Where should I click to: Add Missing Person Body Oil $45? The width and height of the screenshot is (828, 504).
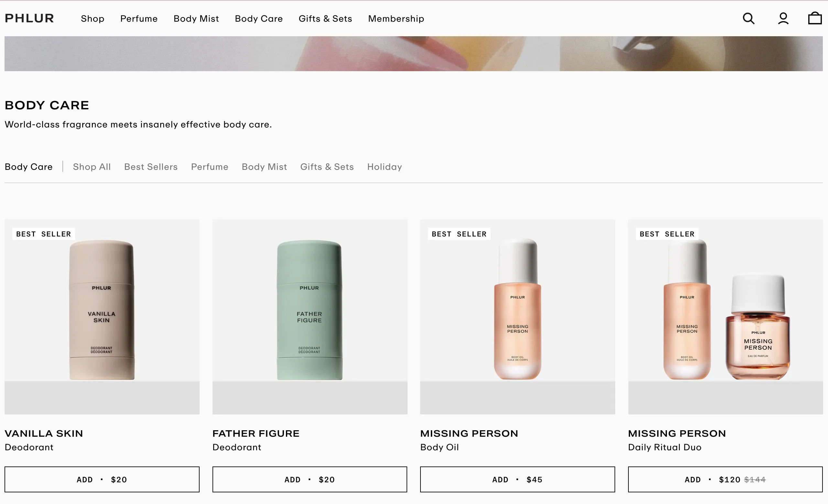click(517, 479)
